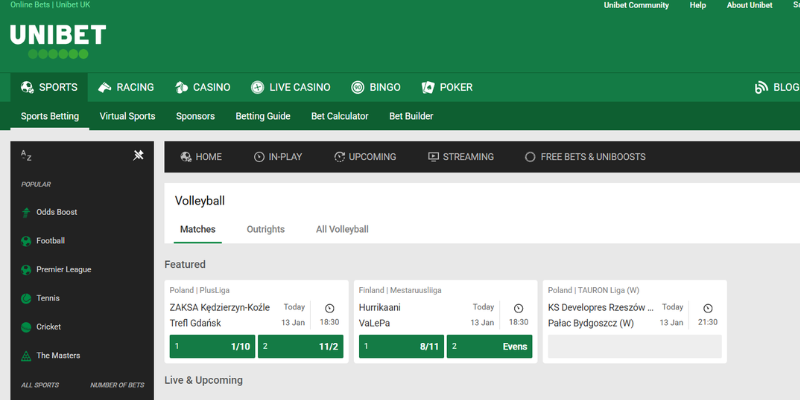Click the Poker cards icon
Viewport: 800px width, 400px height.
(x=428, y=87)
